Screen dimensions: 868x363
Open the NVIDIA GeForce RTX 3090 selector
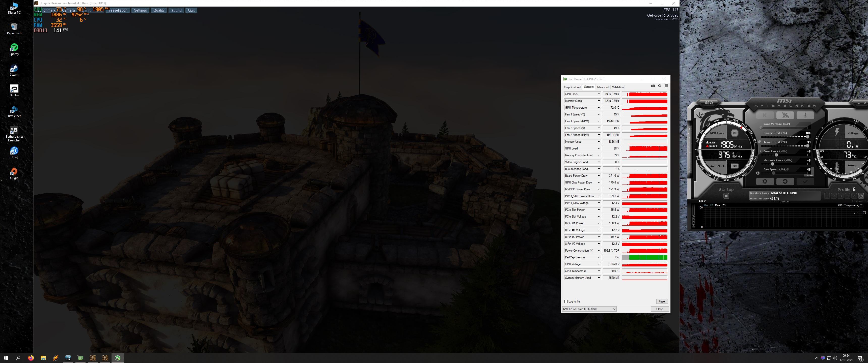click(x=589, y=309)
